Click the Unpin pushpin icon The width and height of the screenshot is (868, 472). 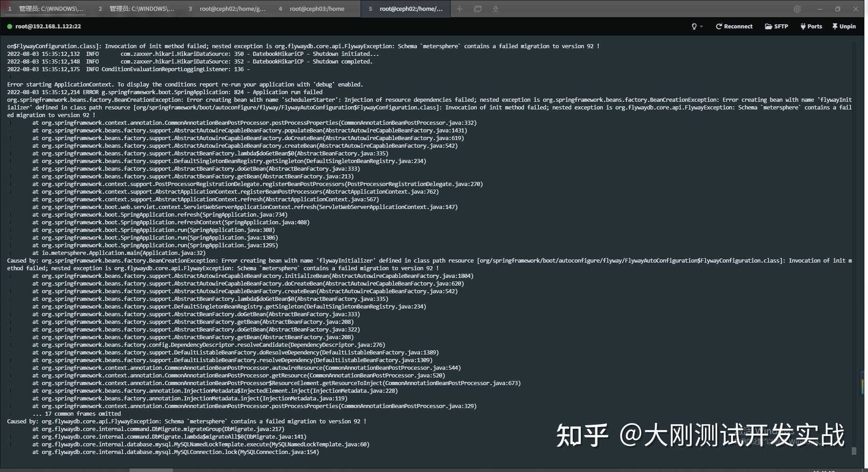834,26
